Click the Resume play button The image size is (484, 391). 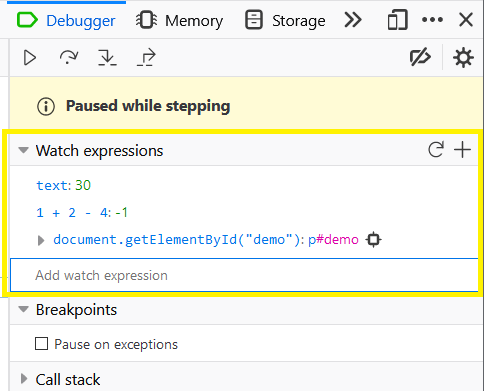click(30, 58)
